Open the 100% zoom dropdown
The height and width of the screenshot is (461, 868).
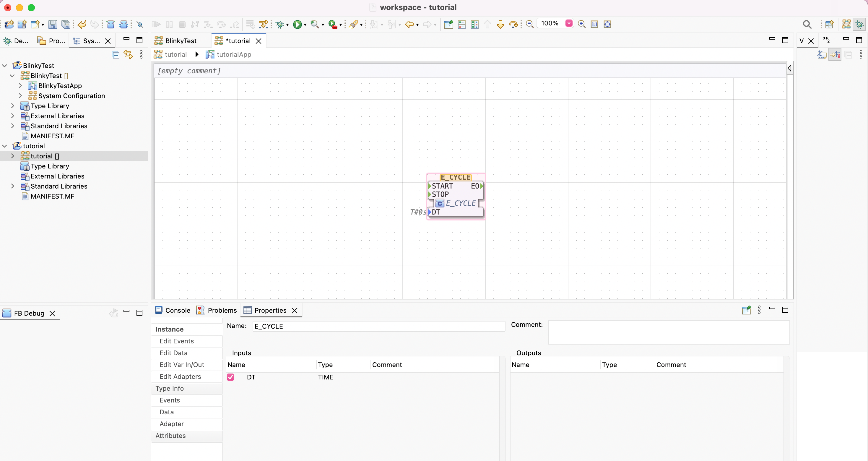tap(569, 23)
